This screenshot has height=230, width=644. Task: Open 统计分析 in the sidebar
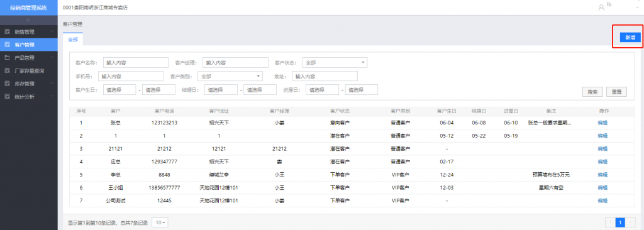[x=29, y=97]
